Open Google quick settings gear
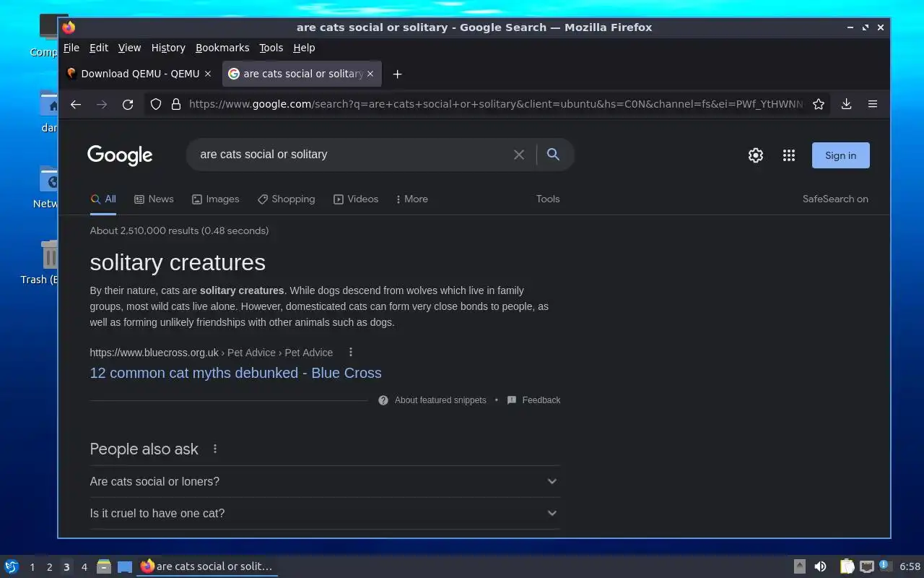Viewport: 924px width, 578px height. click(756, 155)
